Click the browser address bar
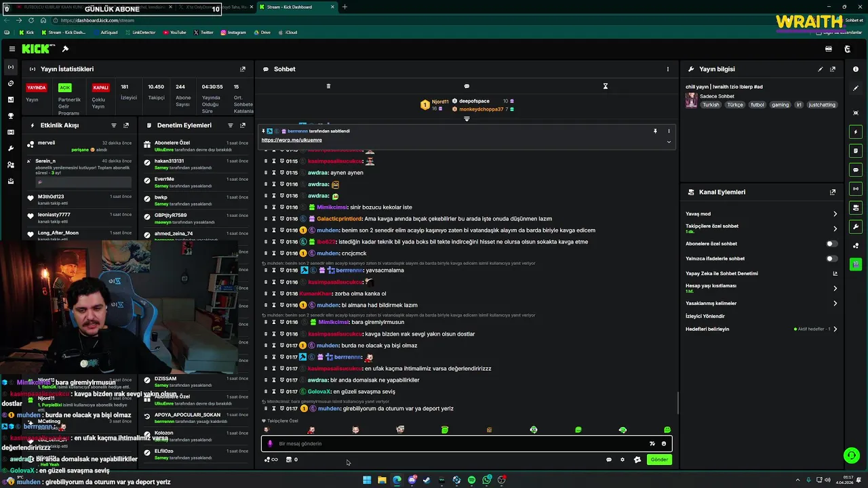Screen dimensions: 868x488 (x=407, y=20)
